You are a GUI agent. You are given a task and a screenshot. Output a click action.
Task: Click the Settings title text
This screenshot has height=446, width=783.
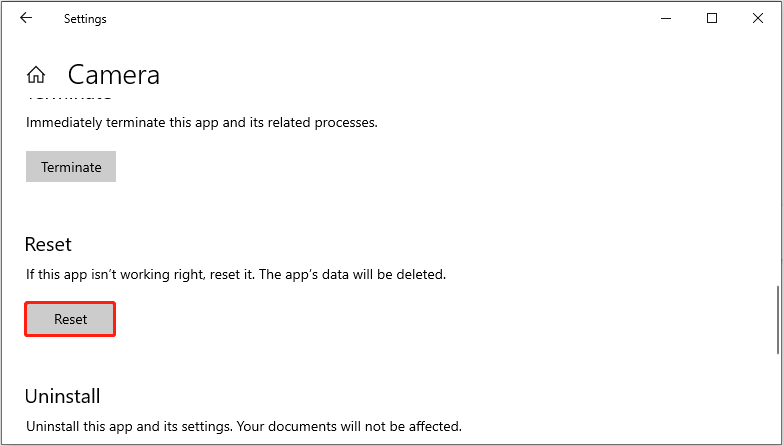coord(85,19)
